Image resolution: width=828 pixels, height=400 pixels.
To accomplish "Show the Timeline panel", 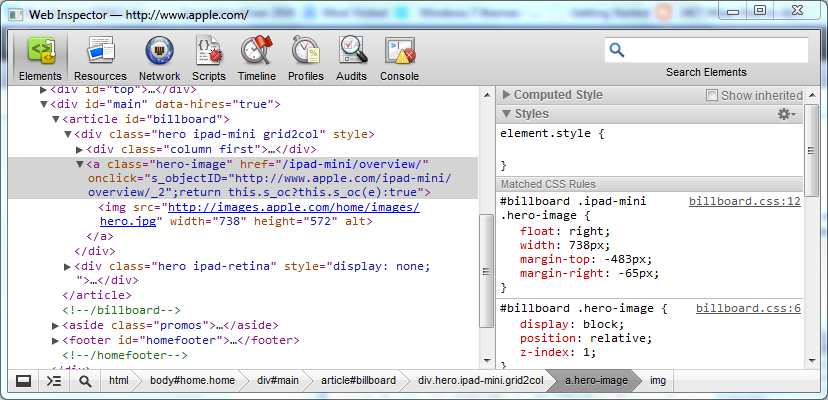I will point(257,59).
